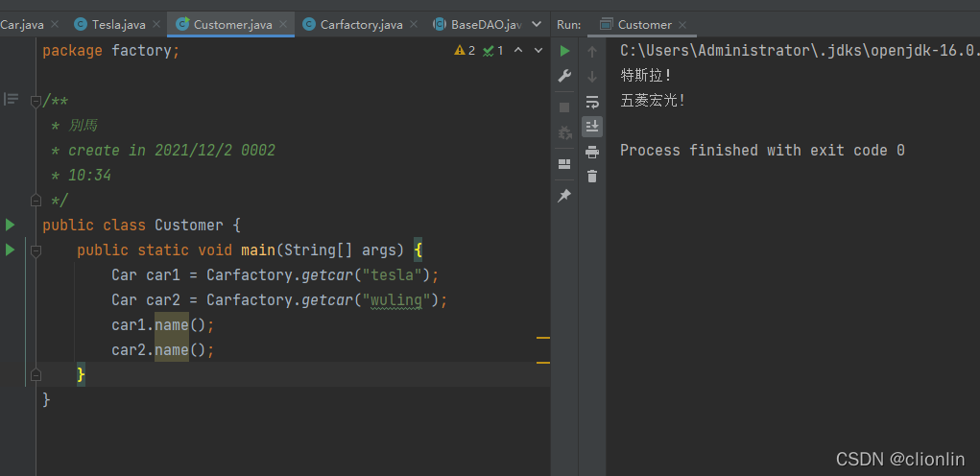The height and width of the screenshot is (476, 980).
Task: Click the console output 特斯拉!
Action: pyautogui.click(x=646, y=76)
